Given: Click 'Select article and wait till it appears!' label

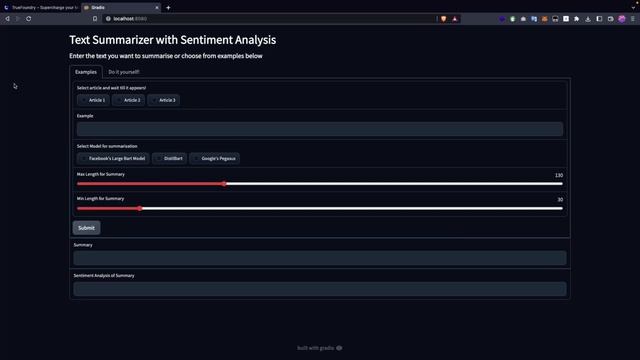Looking at the screenshot, I should (111, 88).
